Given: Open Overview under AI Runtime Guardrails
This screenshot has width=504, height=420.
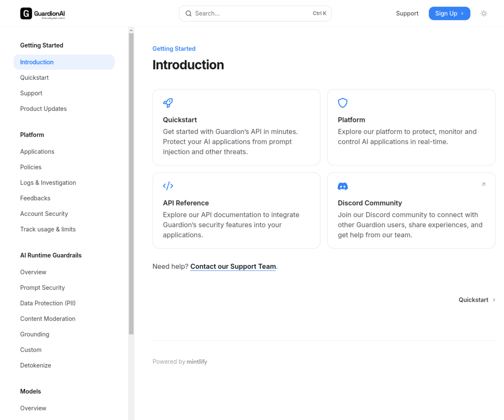Looking at the screenshot, I should pyautogui.click(x=64, y=272).
